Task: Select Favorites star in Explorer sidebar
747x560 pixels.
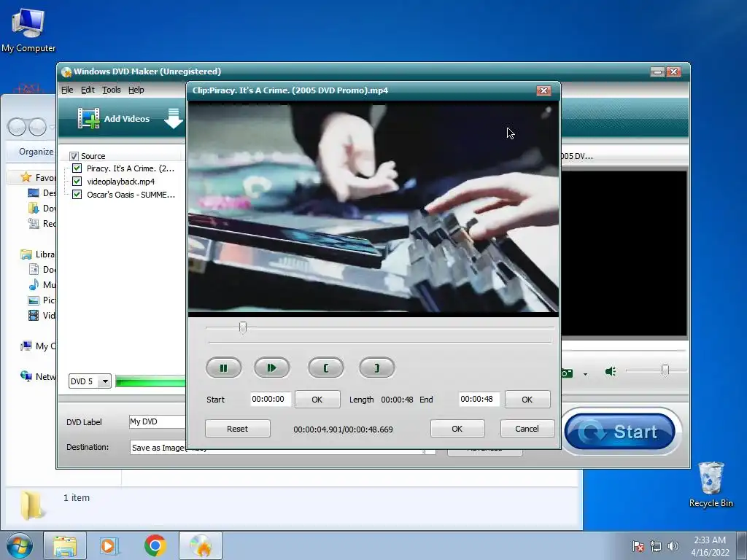Action: point(26,177)
